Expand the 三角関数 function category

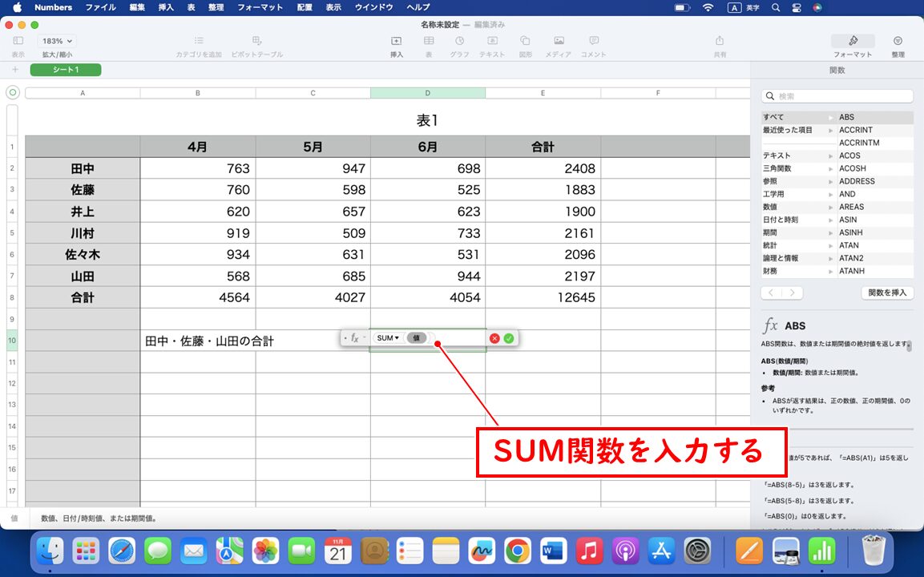[797, 168]
